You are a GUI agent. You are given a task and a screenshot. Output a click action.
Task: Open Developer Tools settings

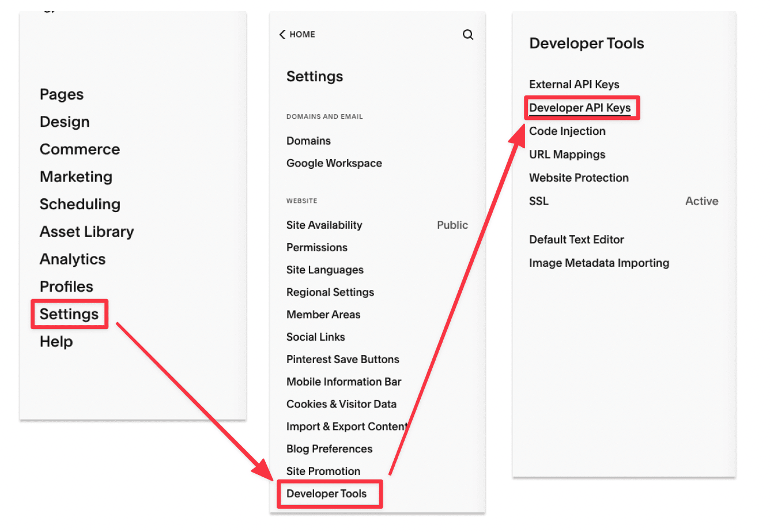click(329, 494)
